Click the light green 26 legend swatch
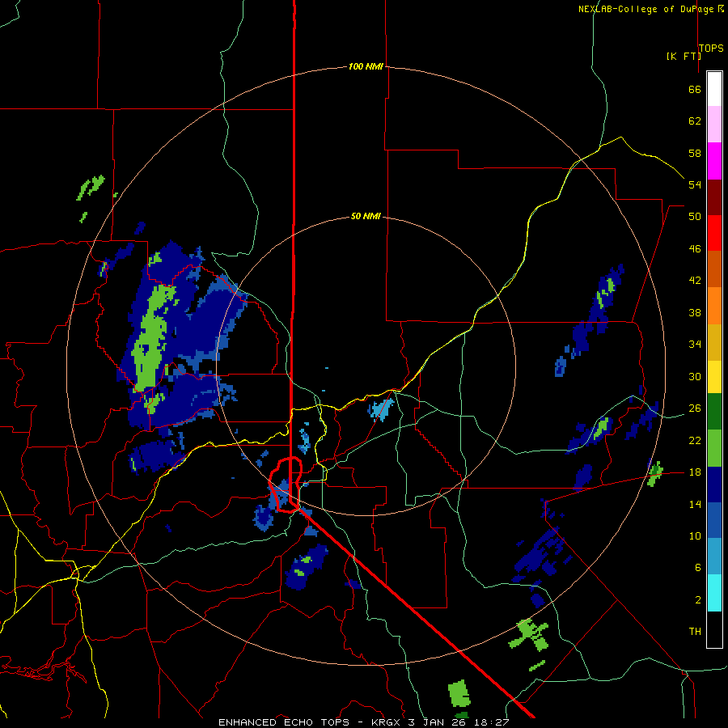The image size is (728, 728). [714, 448]
